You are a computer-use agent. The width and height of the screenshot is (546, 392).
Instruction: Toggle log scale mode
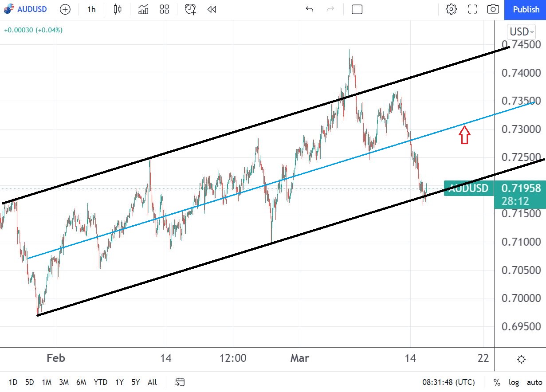pyautogui.click(x=514, y=382)
